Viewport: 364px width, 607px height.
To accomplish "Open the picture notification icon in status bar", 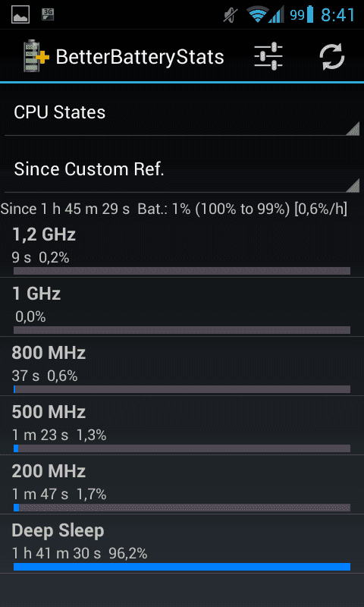I will [x=20, y=15].
